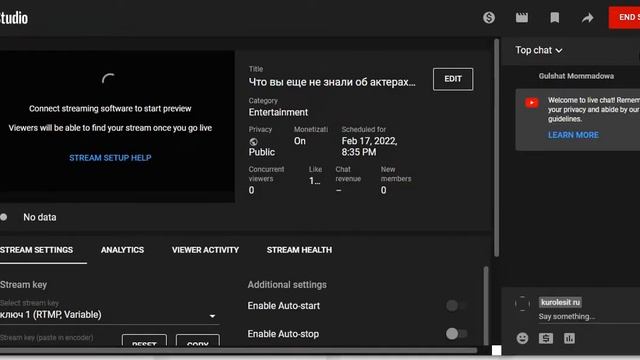Click the stream settings inner scrollbar
This screenshot has height=360, width=640.
pyautogui.click(x=486, y=306)
